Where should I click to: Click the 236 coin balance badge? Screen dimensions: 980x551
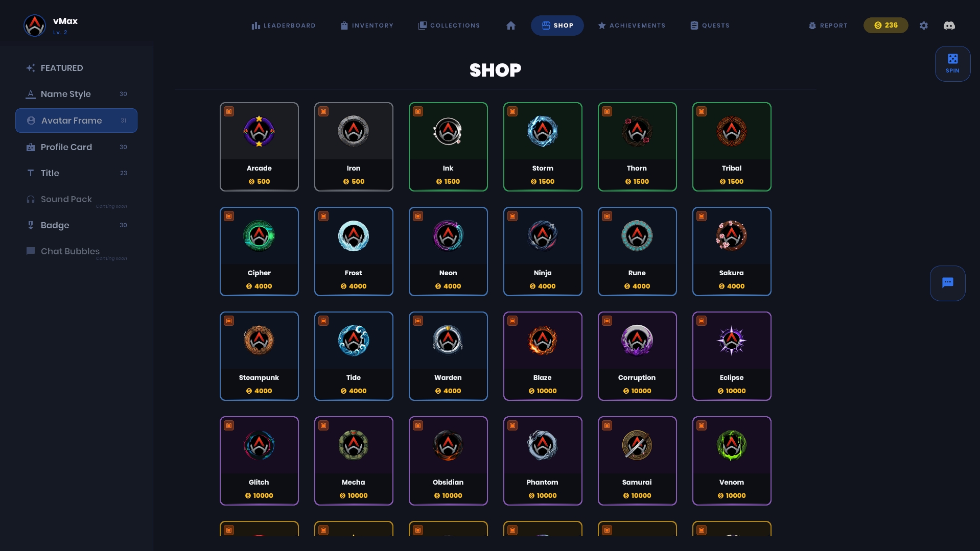(885, 26)
